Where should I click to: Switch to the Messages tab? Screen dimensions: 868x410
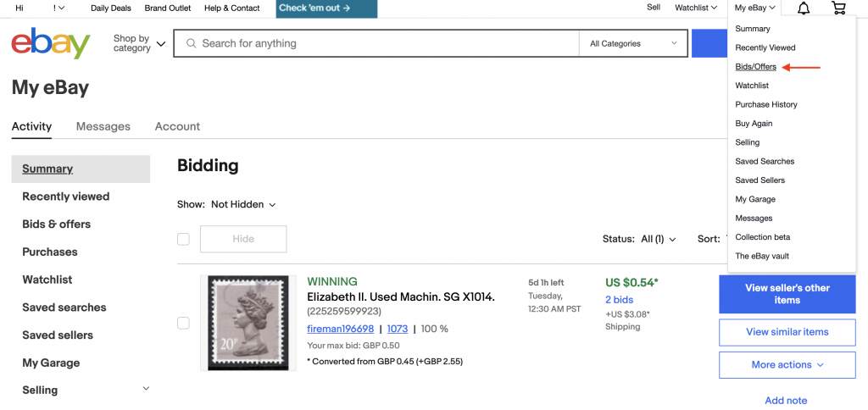tap(103, 126)
